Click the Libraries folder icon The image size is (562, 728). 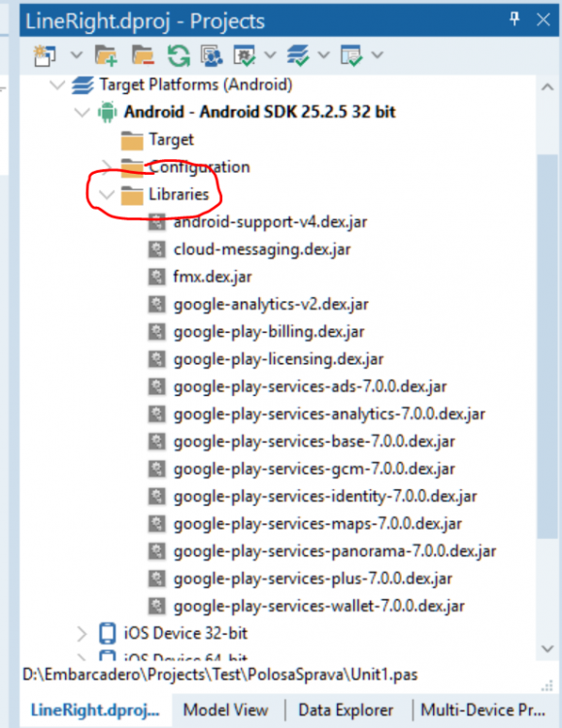(132, 195)
